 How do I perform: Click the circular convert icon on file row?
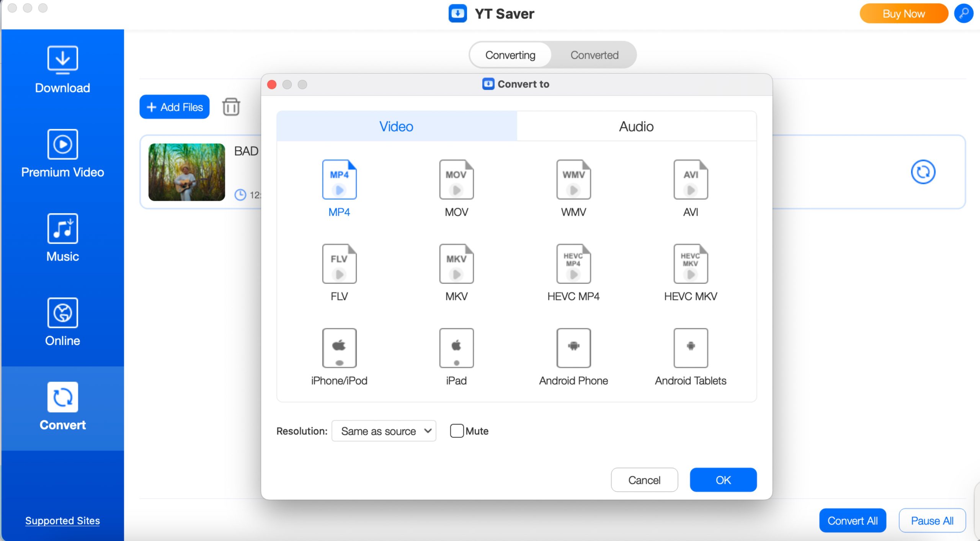pos(923,172)
